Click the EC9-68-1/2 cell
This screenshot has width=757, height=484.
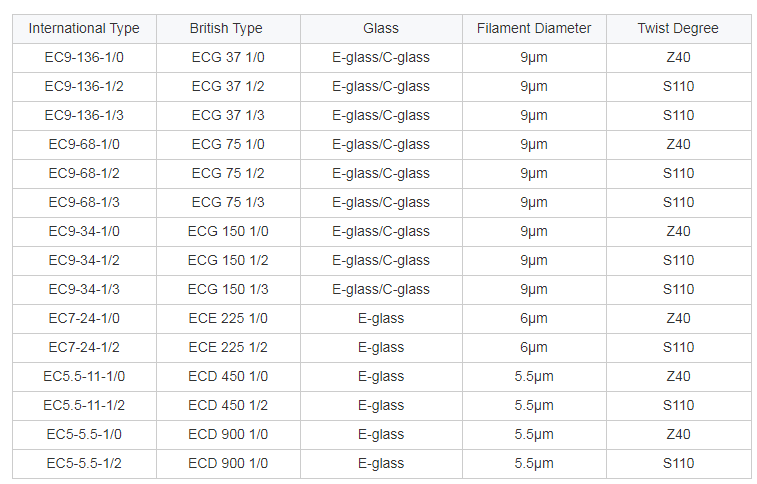point(84,173)
